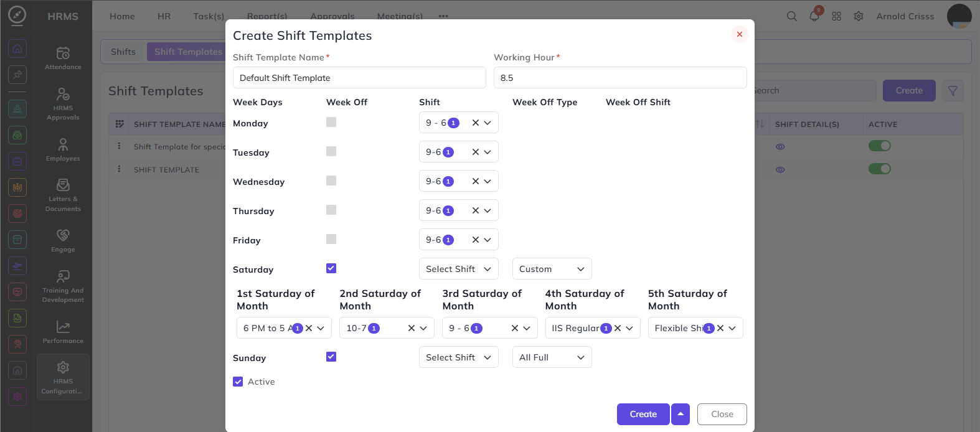The height and width of the screenshot is (432, 980).
Task: Clear Monday shift selection with X
Action: (476, 123)
